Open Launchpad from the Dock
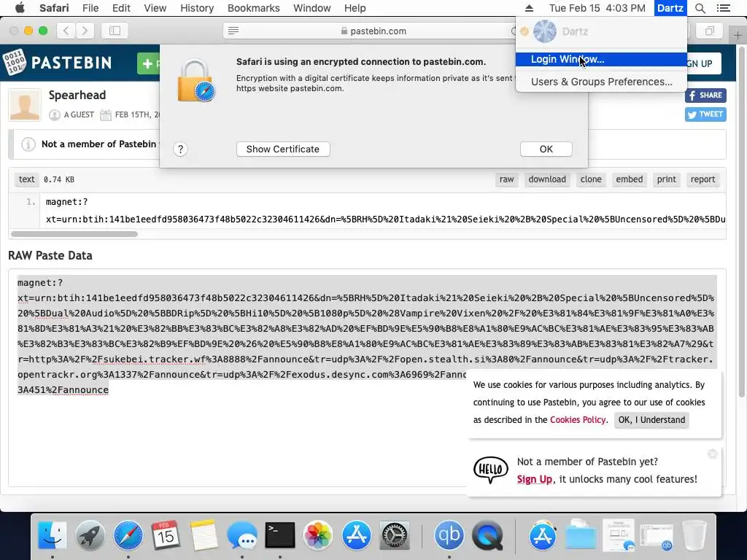 pos(90,535)
